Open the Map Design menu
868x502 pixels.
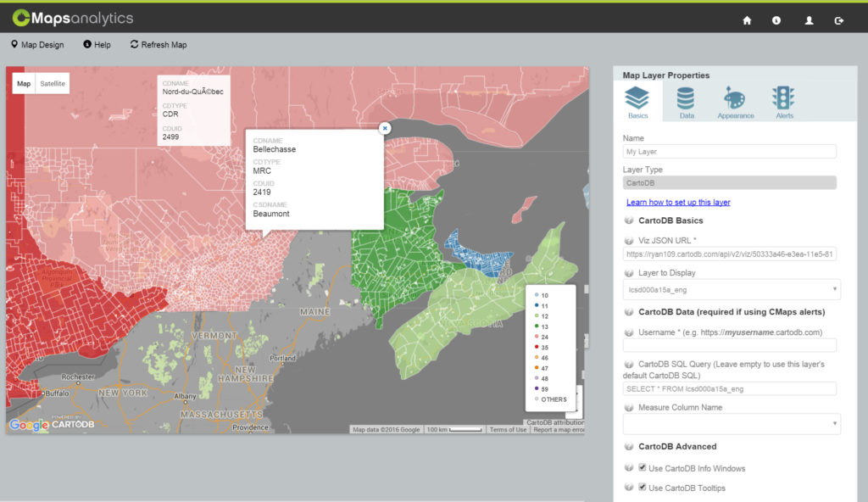[x=36, y=44]
